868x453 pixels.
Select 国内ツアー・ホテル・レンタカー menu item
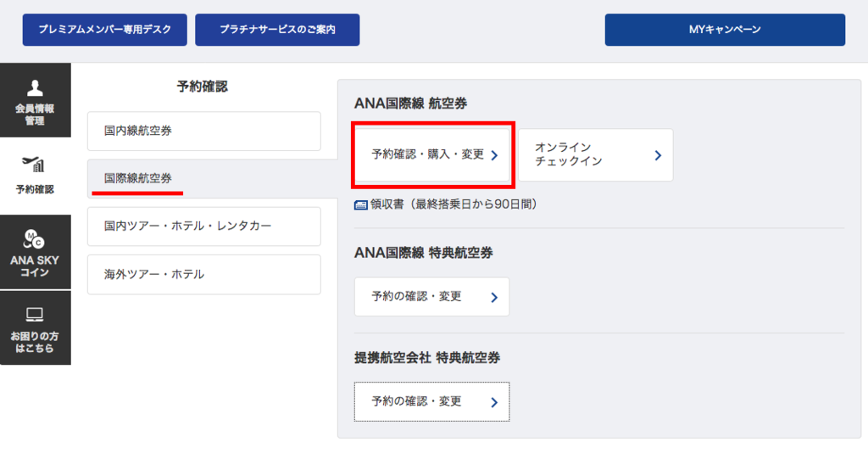click(x=204, y=226)
